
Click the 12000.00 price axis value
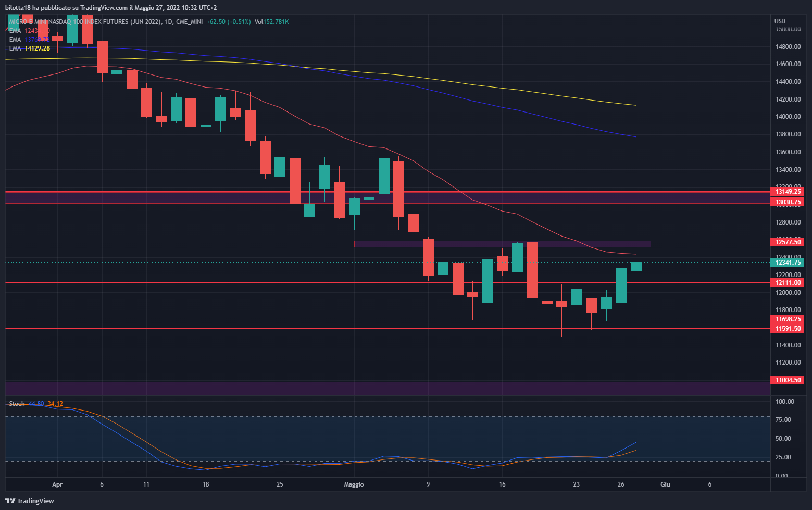(x=788, y=293)
